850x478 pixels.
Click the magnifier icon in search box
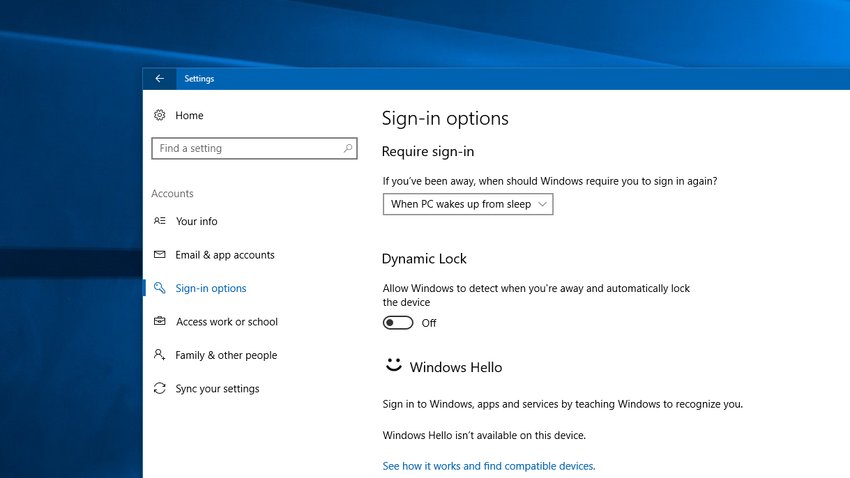pyautogui.click(x=348, y=148)
